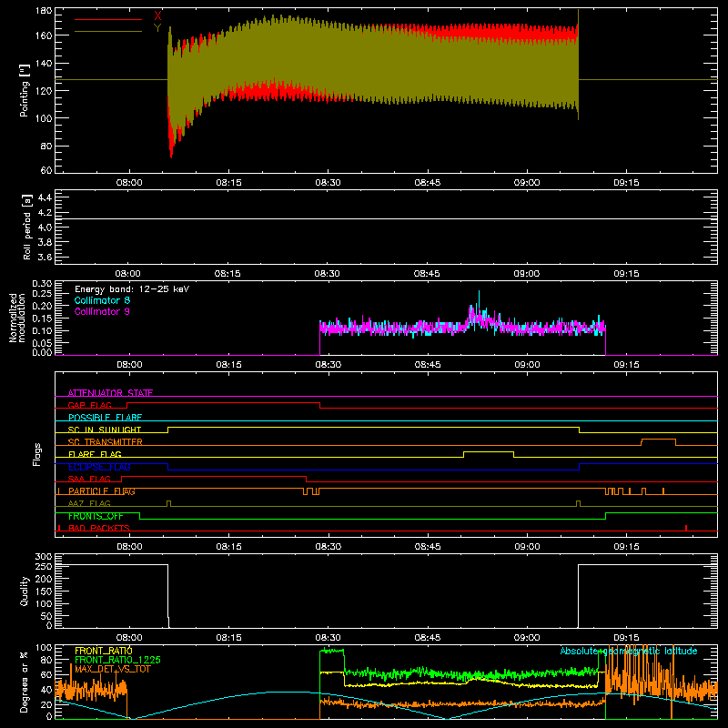This screenshot has height=728, width=728.
Task: Click the 08:30 tick under Flags plot
Action: 329,547
